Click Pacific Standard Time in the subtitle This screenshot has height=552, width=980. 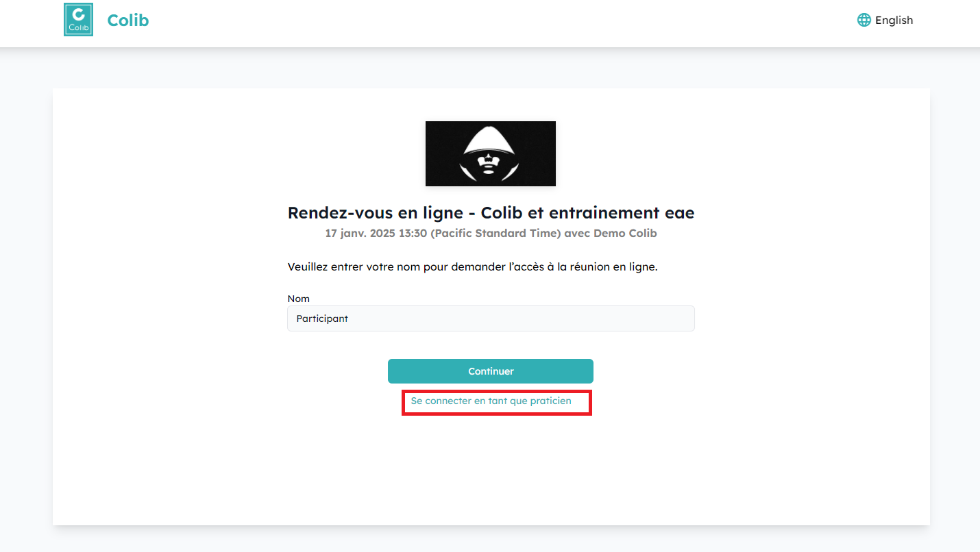(x=495, y=234)
